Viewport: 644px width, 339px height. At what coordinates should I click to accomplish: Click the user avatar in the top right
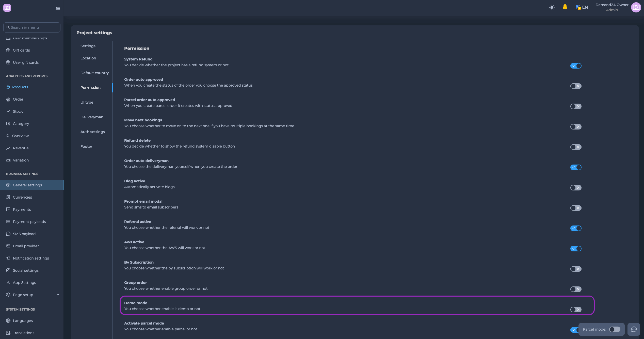pyautogui.click(x=636, y=7)
